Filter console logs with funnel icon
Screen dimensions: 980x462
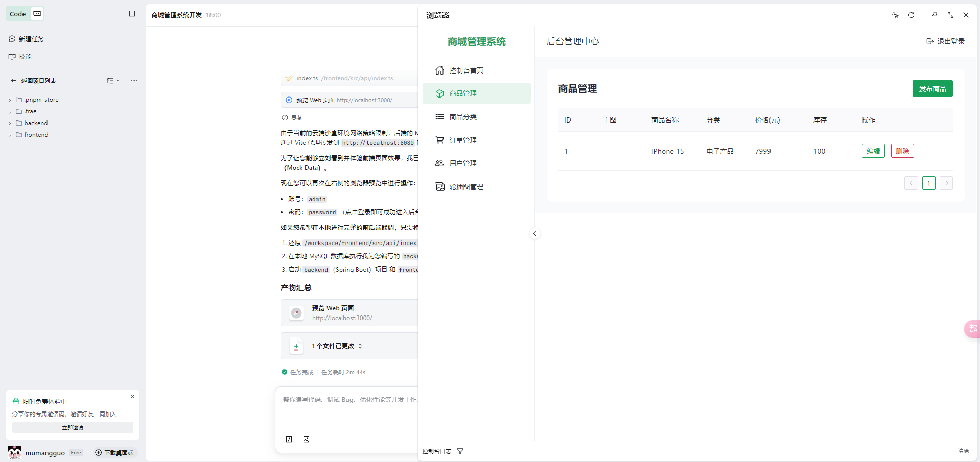[x=460, y=451]
